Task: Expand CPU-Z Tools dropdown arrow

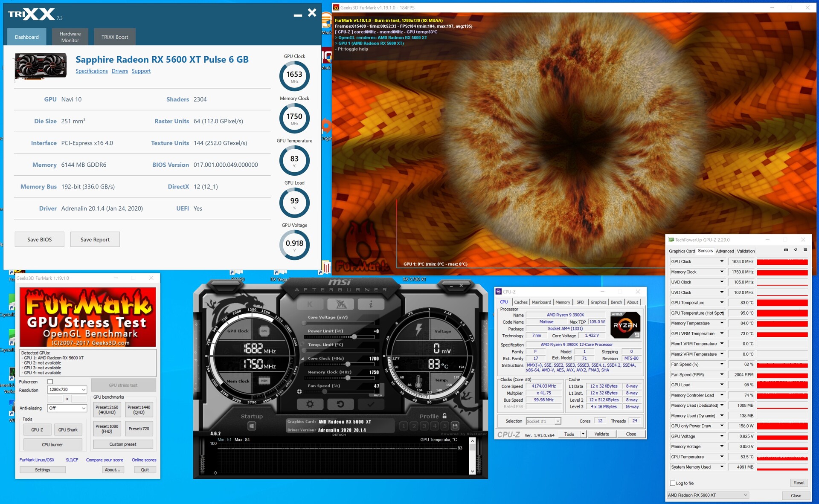Action: [x=583, y=434]
